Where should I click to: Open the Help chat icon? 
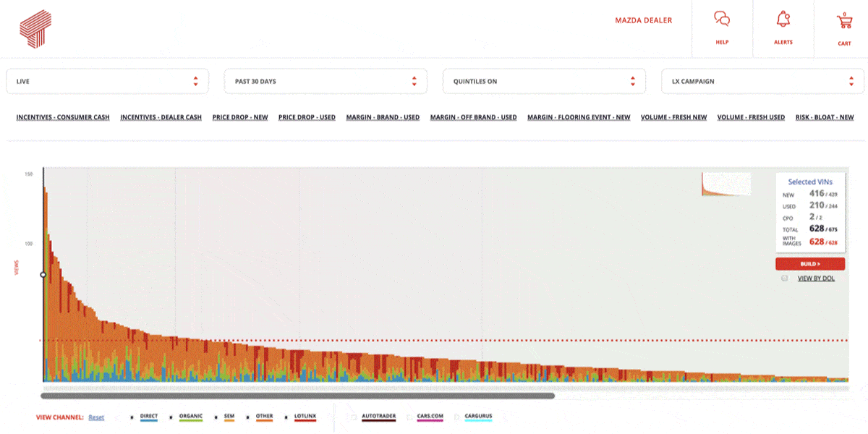(722, 20)
